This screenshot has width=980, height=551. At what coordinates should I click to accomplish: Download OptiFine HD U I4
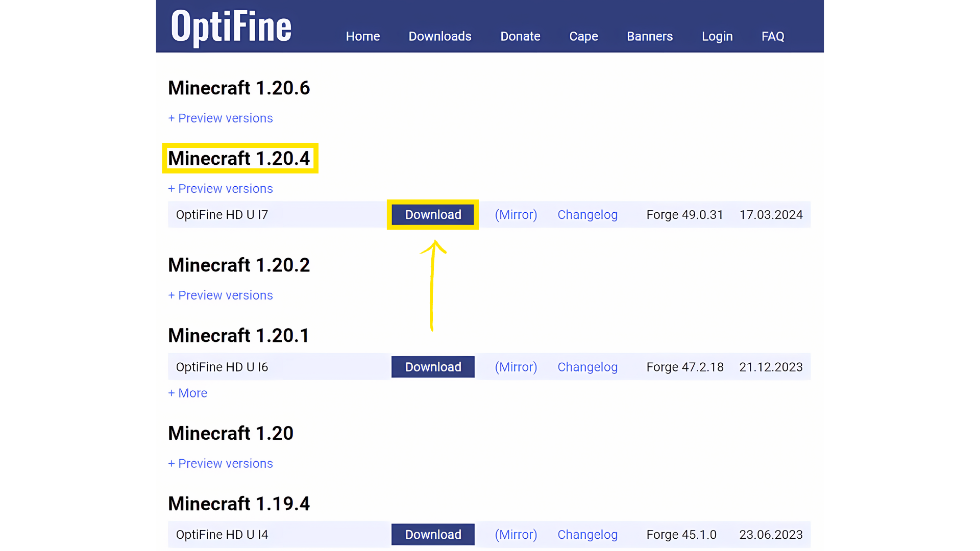(x=433, y=534)
